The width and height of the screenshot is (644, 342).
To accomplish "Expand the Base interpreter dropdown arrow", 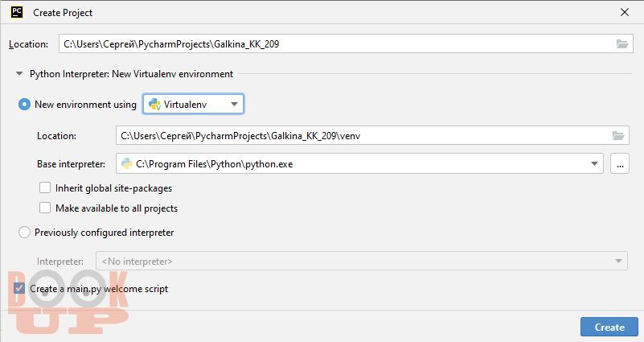I will (x=594, y=164).
